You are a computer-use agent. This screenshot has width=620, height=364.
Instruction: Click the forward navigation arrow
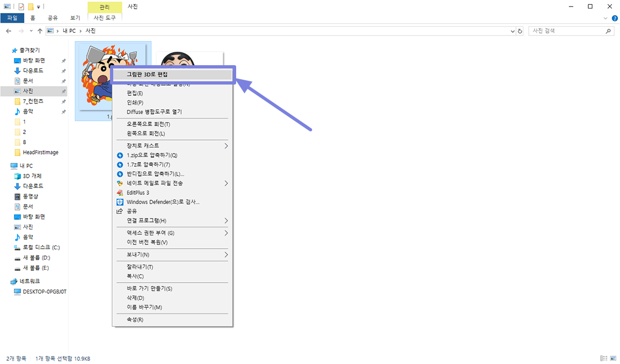click(x=21, y=31)
